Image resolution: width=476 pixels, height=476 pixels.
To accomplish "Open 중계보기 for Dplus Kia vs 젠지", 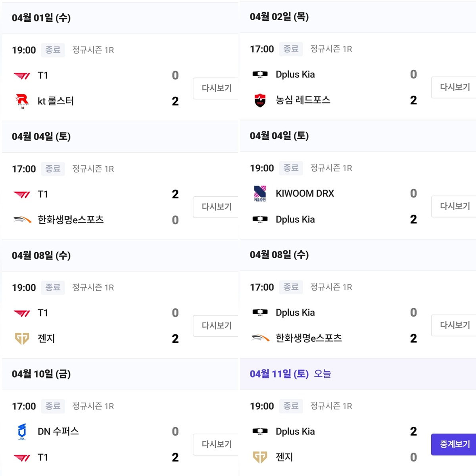I will coord(454,444).
